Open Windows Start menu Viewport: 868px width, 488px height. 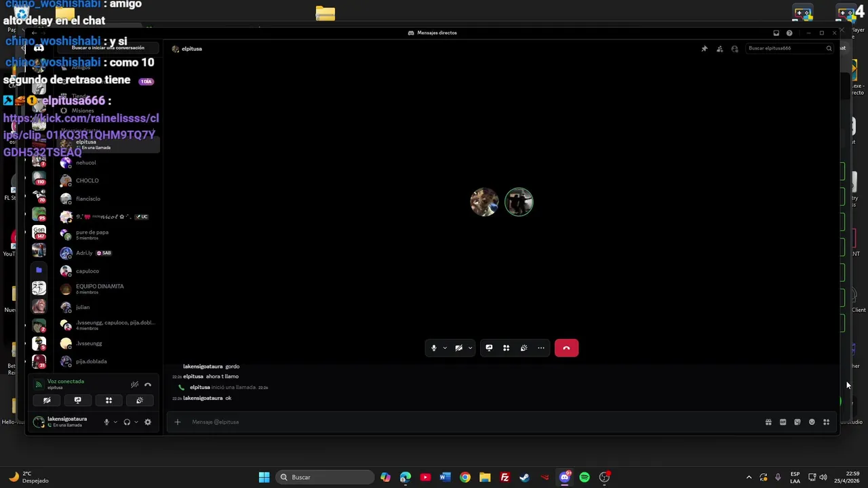click(264, 477)
